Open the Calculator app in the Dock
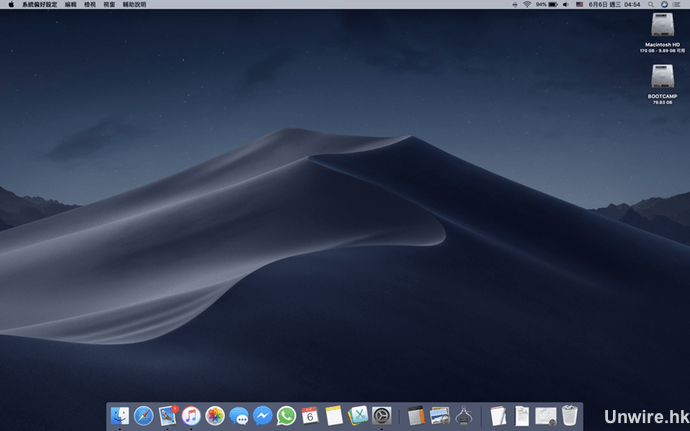Image resolution: width=690 pixels, height=431 pixels. 416,416
